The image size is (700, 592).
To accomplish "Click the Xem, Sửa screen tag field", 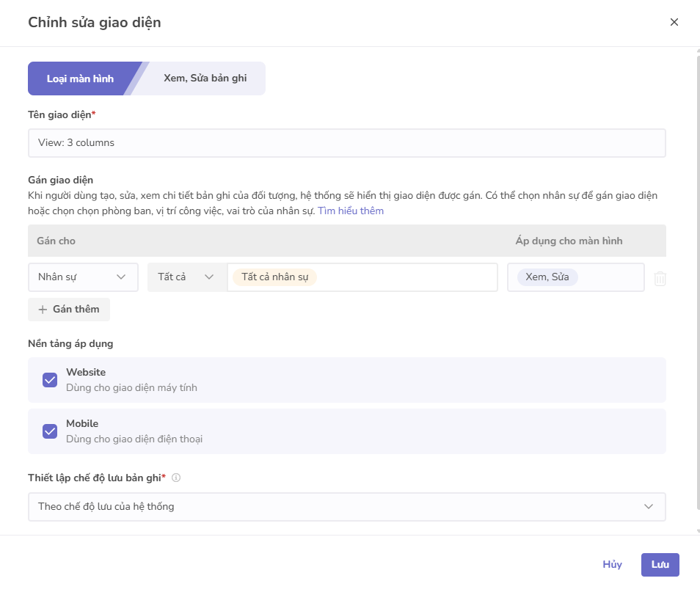I will (575, 277).
